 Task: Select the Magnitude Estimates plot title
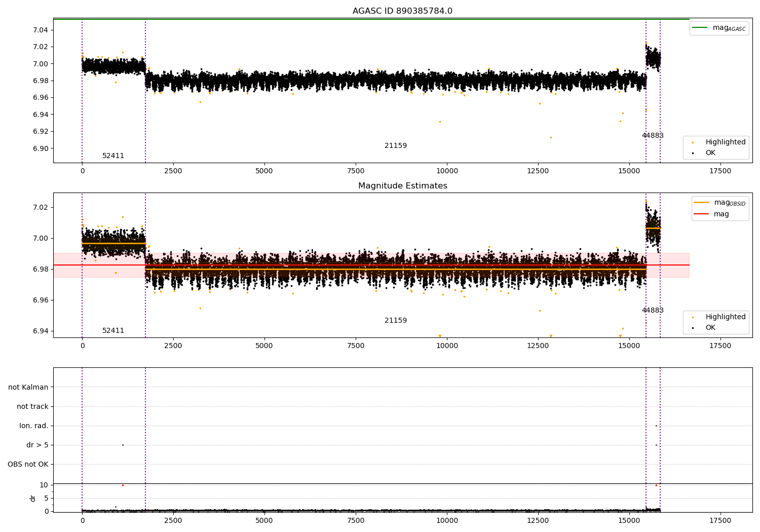click(402, 186)
